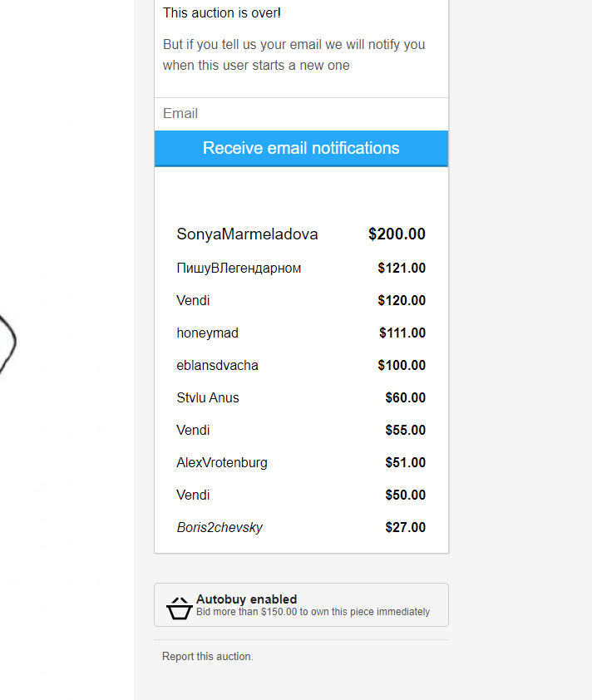592x700 pixels.
Task: Click the $60.00 bidder name
Action: pos(207,398)
